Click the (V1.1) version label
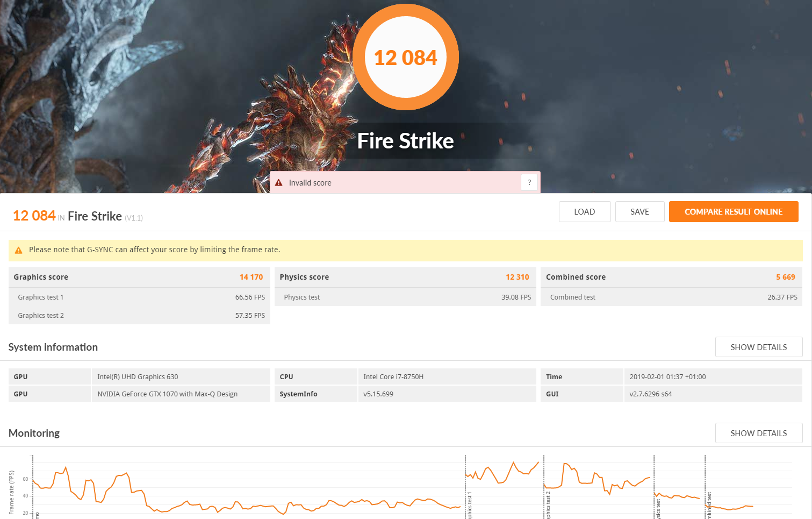The width and height of the screenshot is (812, 519). [134, 218]
